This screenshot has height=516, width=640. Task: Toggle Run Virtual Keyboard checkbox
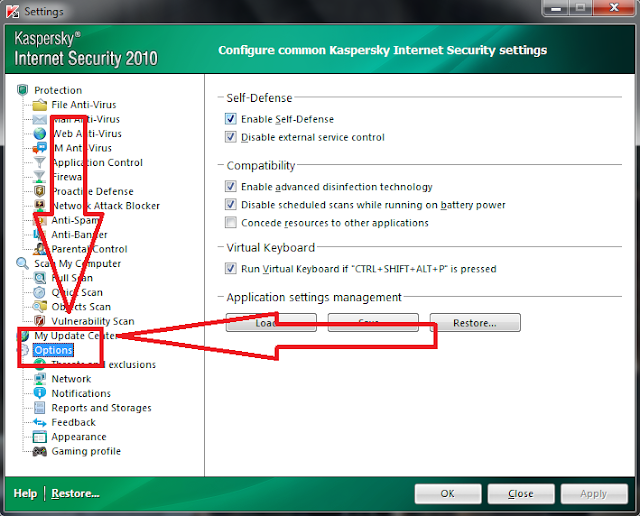[x=231, y=269]
